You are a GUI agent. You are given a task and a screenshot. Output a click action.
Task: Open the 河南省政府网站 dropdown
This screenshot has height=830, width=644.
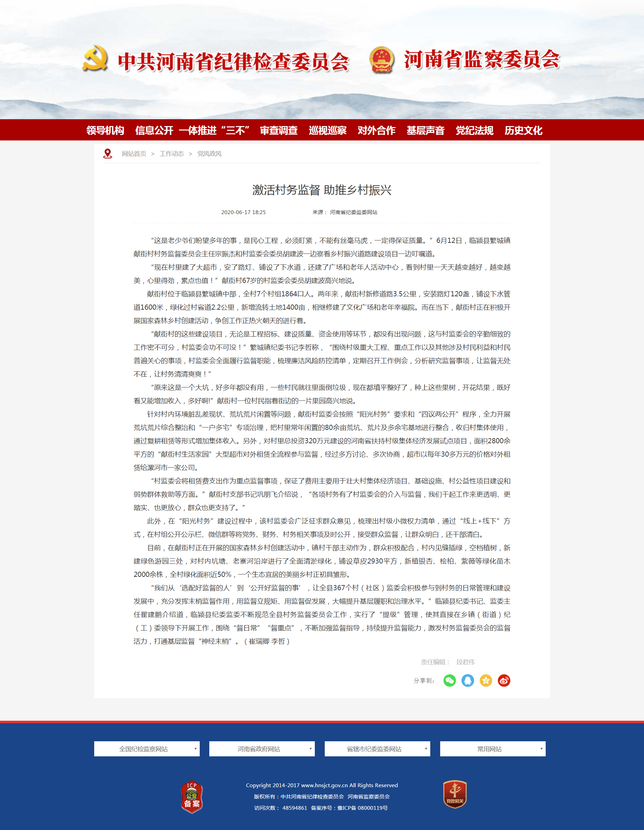click(262, 749)
